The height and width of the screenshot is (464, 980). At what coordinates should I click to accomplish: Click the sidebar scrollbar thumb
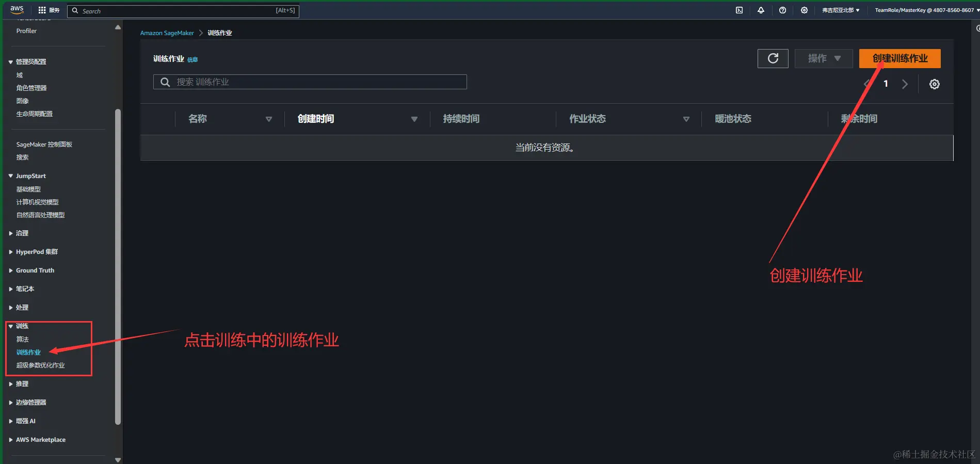pos(118,267)
